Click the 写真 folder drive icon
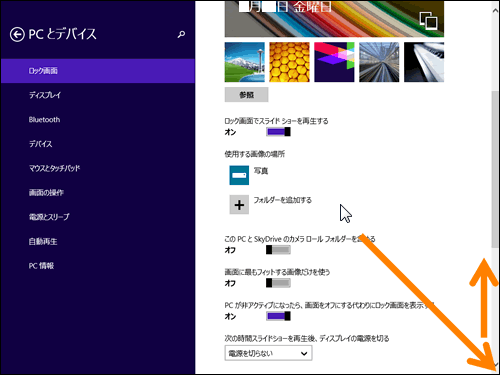The image size is (500, 375). pyautogui.click(x=239, y=175)
